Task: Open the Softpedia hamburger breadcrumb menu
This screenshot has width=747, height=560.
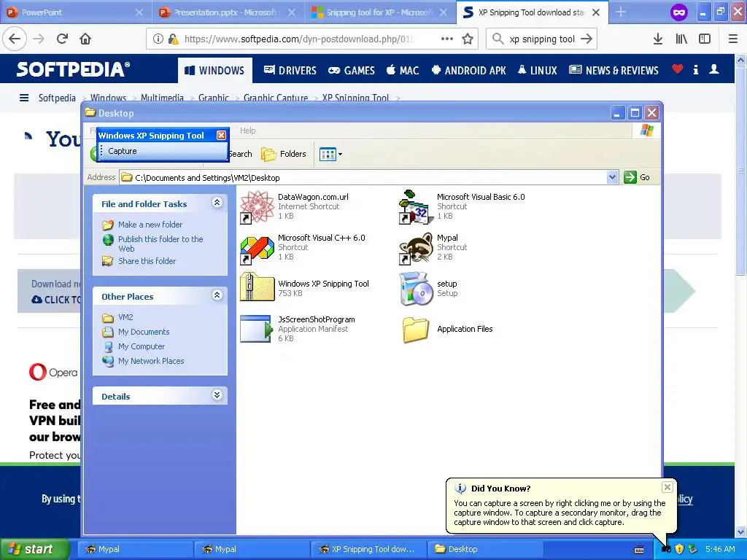Action: 24,98
